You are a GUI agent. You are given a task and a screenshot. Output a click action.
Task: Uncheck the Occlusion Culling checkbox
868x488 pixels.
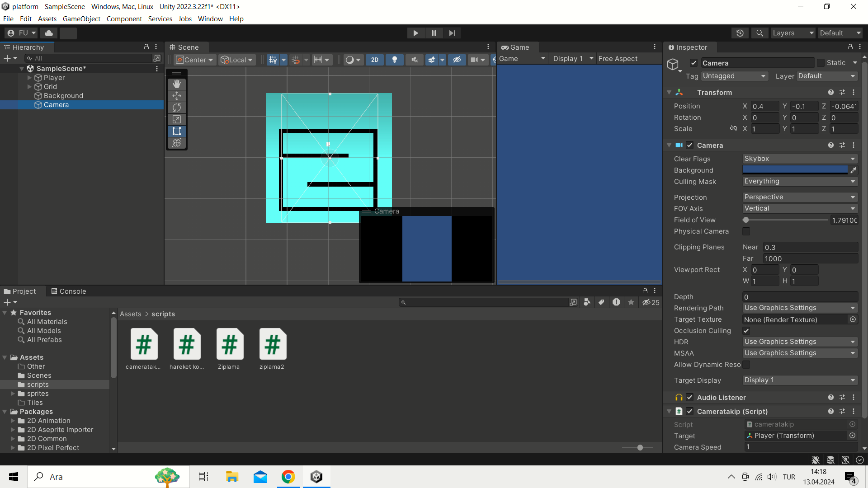(746, 331)
